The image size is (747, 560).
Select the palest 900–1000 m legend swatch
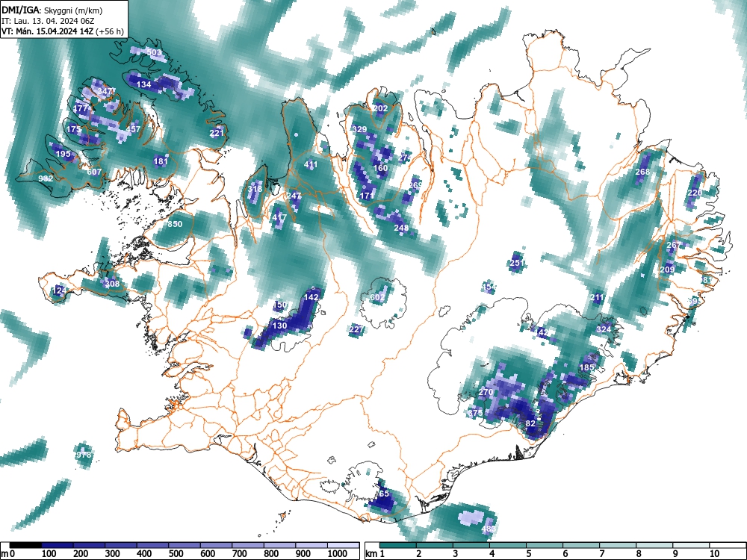[x=311, y=545]
